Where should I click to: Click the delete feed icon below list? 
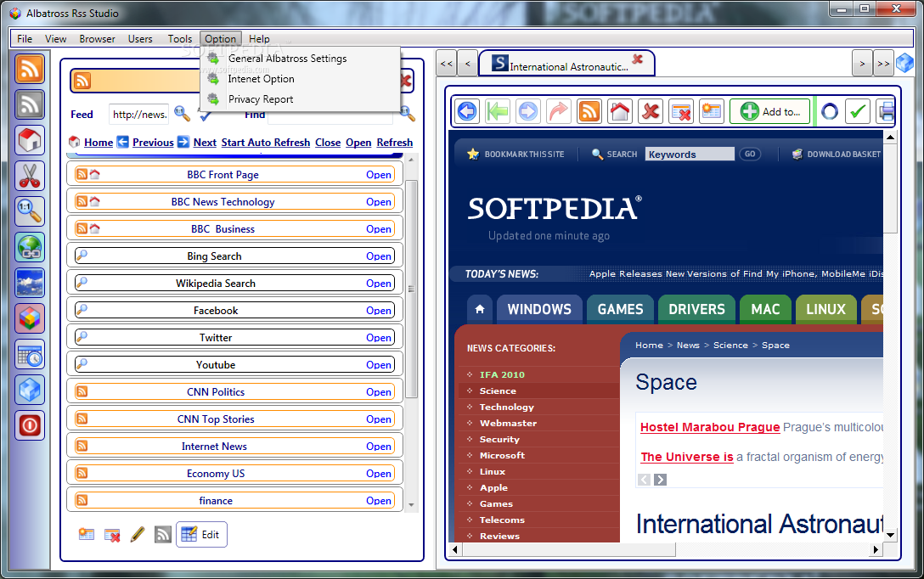pyautogui.click(x=112, y=535)
